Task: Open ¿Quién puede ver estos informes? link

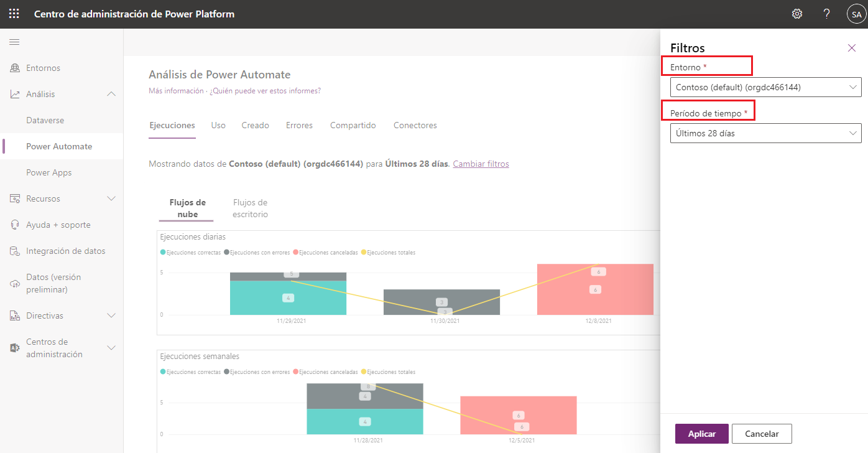Action: coord(265,91)
